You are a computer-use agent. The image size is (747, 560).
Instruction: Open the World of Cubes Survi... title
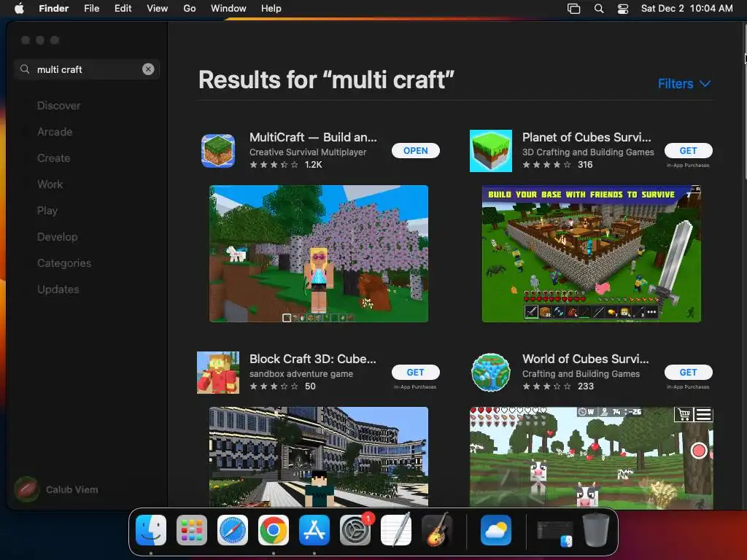click(586, 359)
